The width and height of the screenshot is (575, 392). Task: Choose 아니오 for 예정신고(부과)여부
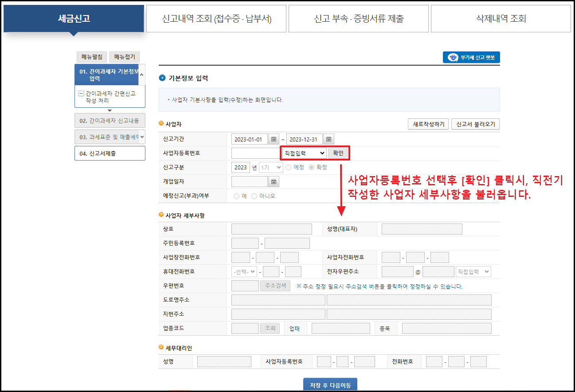click(254, 196)
